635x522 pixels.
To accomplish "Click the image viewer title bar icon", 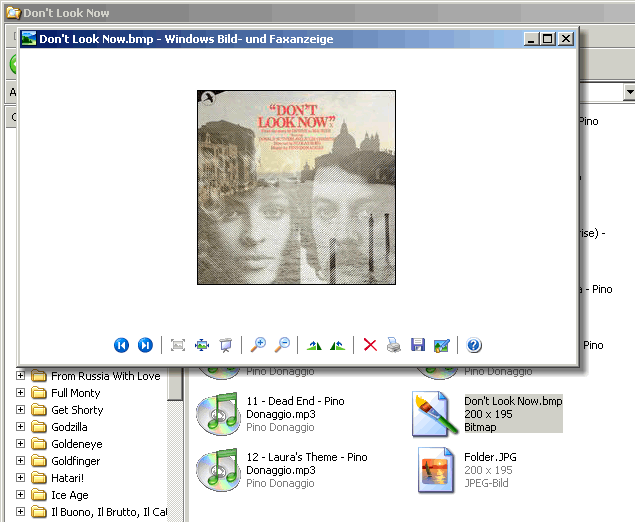I will [x=29, y=38].
